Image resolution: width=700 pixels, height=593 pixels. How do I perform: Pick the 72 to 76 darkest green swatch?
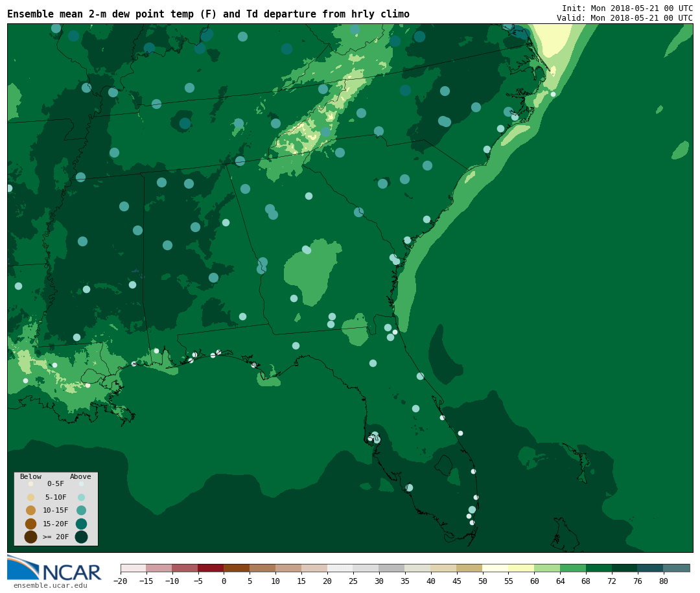(625, 568)
